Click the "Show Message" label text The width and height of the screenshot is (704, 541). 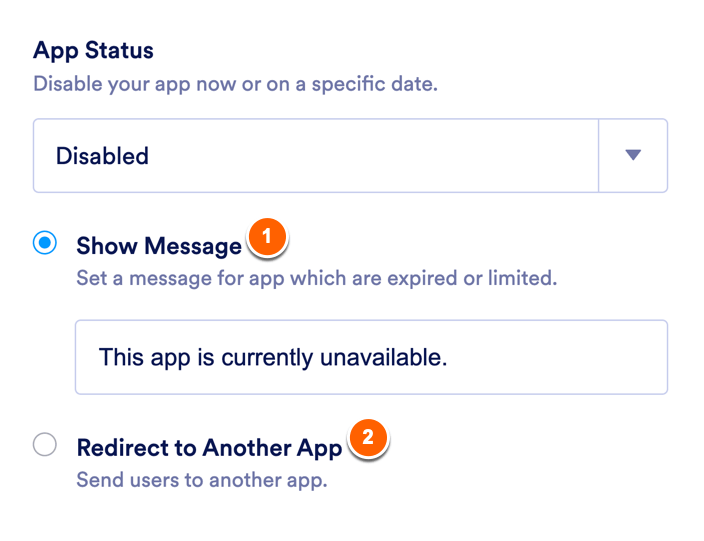tap(159, 246)
